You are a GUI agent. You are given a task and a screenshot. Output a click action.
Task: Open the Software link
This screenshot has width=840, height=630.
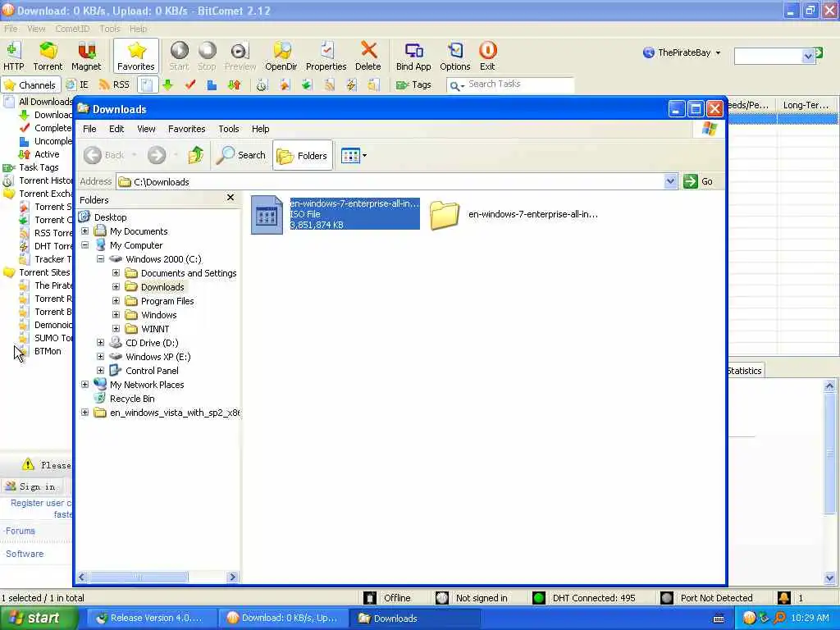pyautogui.click(x=25, y=554)
